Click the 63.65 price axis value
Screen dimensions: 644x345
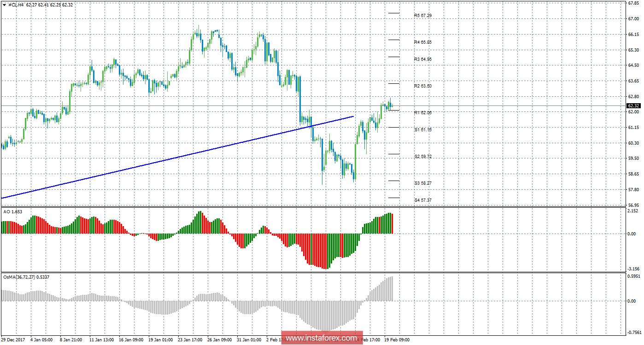coord(633,81)
